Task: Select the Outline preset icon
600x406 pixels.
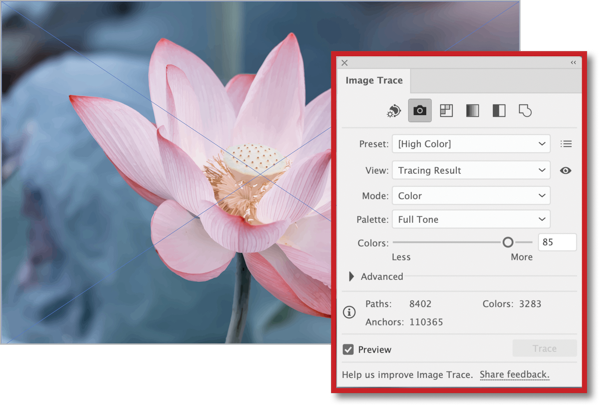Action: point(525,111)
